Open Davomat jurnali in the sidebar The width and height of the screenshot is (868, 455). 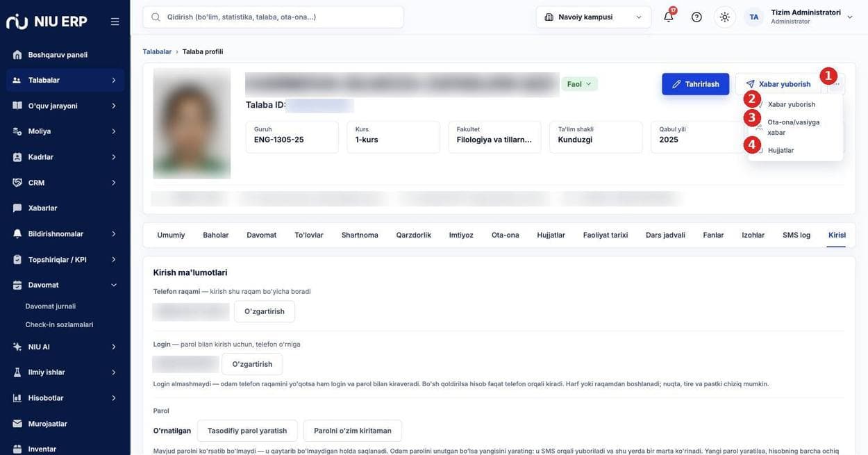tap(51, 306)
